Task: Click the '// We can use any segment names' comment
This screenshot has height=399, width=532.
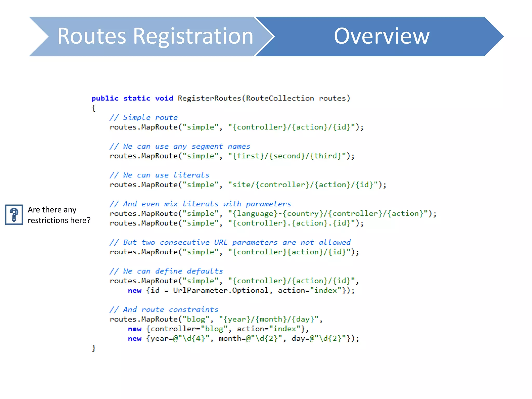Action: [180, 146]
